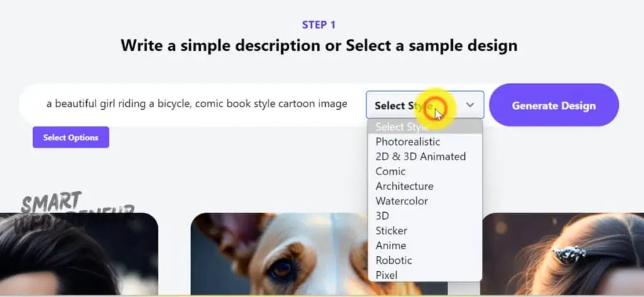Select the Sticker style option
Screen dimensions: 644x297
pos(391,230)
